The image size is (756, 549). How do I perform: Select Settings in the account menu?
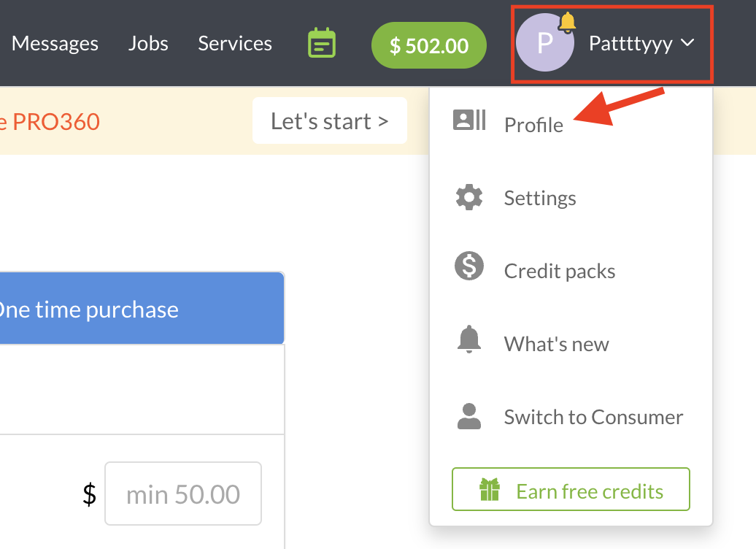pyautogui.click(x=540, y=198)
